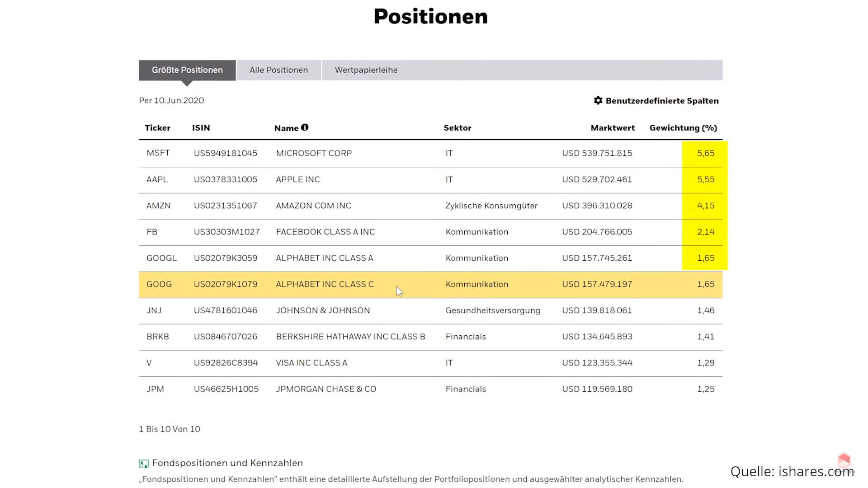
Task: Click the Name column header
Action: tap(286, 128)
